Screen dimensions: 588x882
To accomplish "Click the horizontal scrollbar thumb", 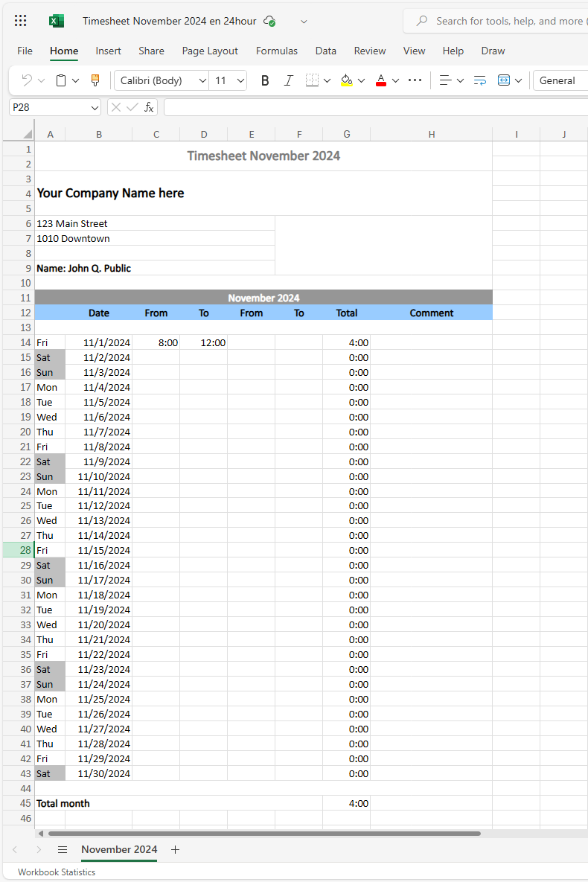I will pos(264,834).
